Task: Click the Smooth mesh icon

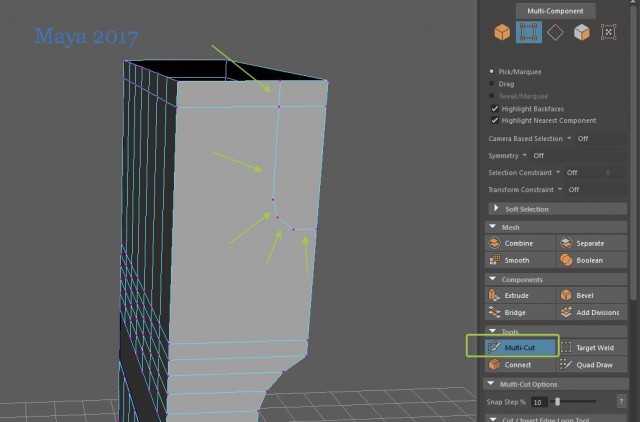Action: point(495,260)
